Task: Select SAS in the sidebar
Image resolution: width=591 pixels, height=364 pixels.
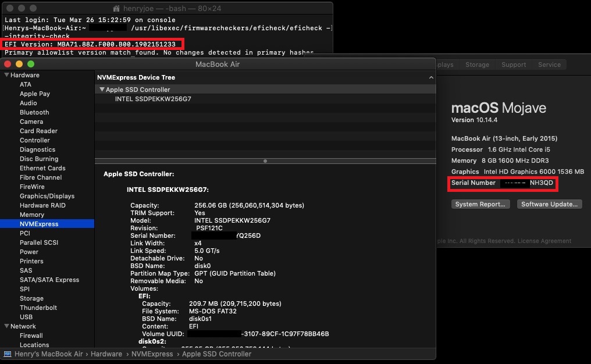Action: coord(26,270)
